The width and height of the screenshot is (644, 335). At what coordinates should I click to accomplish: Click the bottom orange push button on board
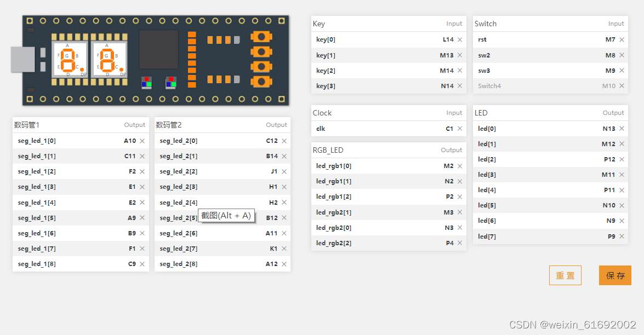click(x=261, y=82)
